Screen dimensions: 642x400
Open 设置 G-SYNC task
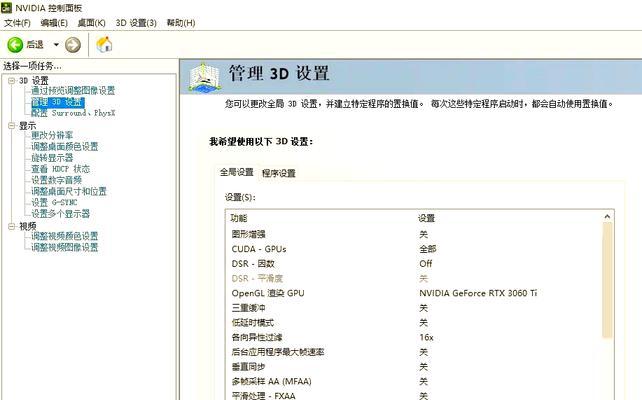point(54,202)
